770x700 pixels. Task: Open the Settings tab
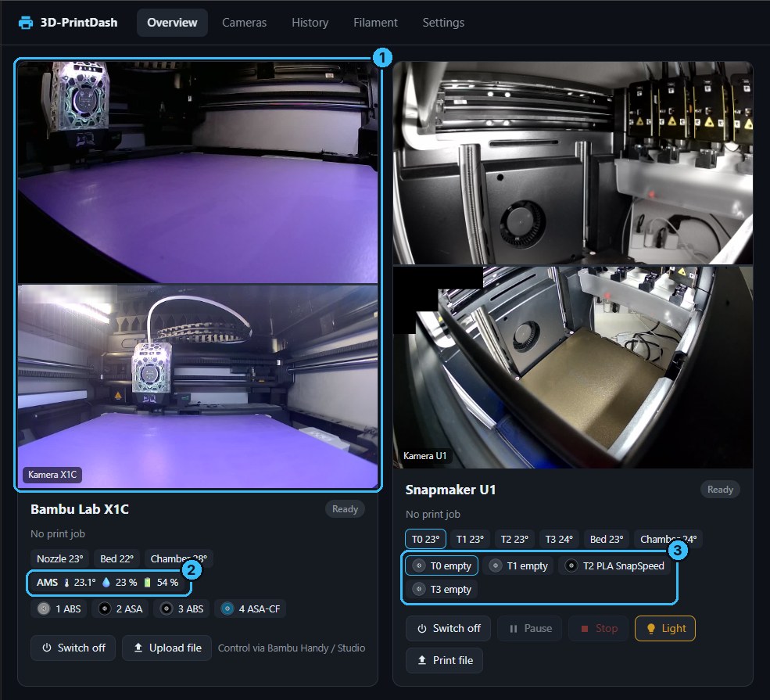point(443,23)
